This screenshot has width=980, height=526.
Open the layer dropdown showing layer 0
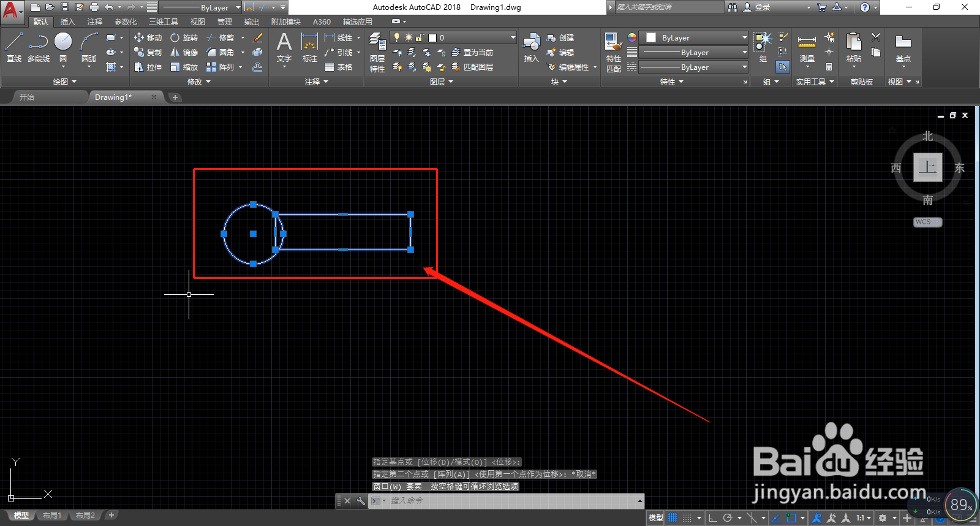[454, 37]
